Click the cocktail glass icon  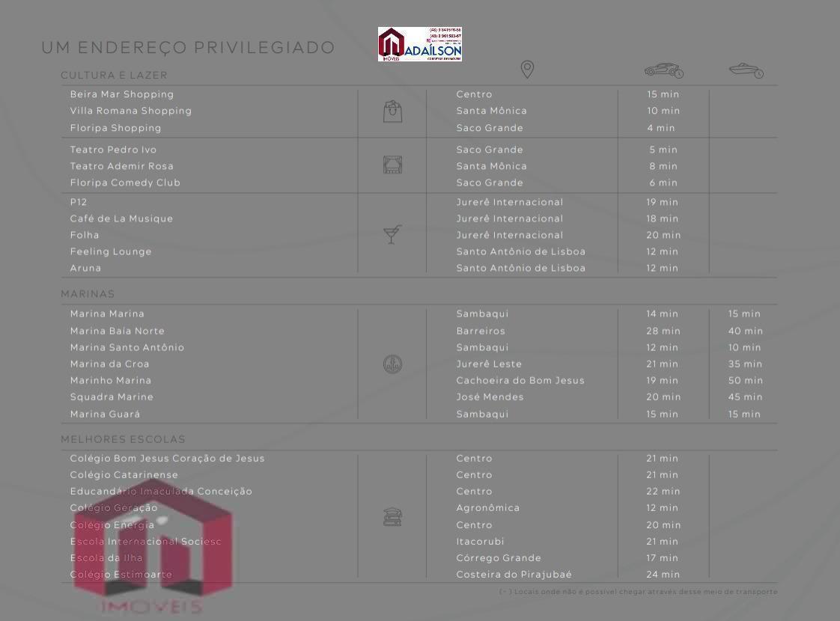392,234
